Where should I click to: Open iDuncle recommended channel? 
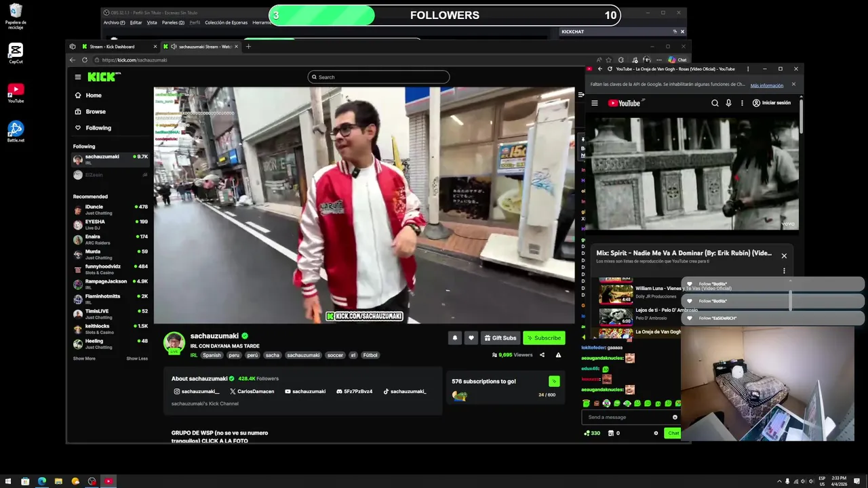point(111,209)
